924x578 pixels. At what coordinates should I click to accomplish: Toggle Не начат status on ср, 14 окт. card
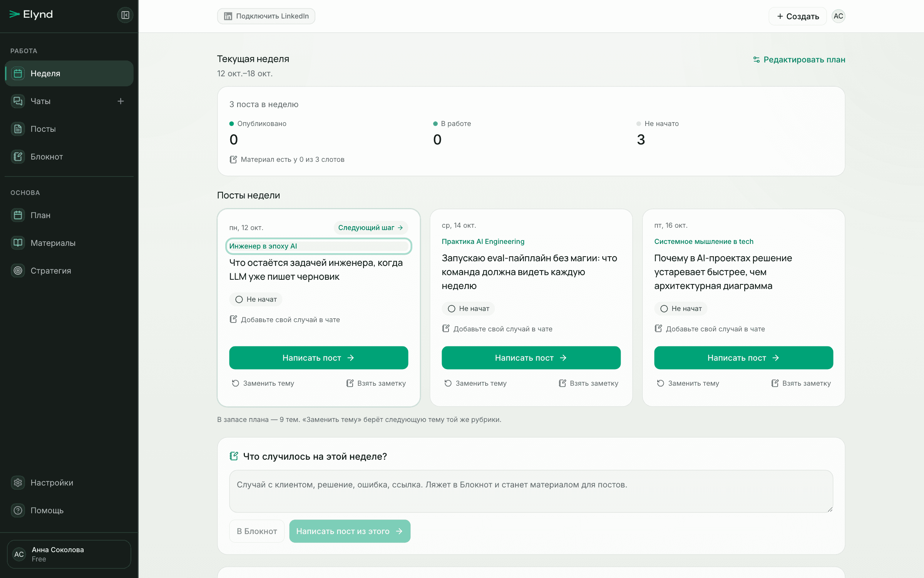469,309
